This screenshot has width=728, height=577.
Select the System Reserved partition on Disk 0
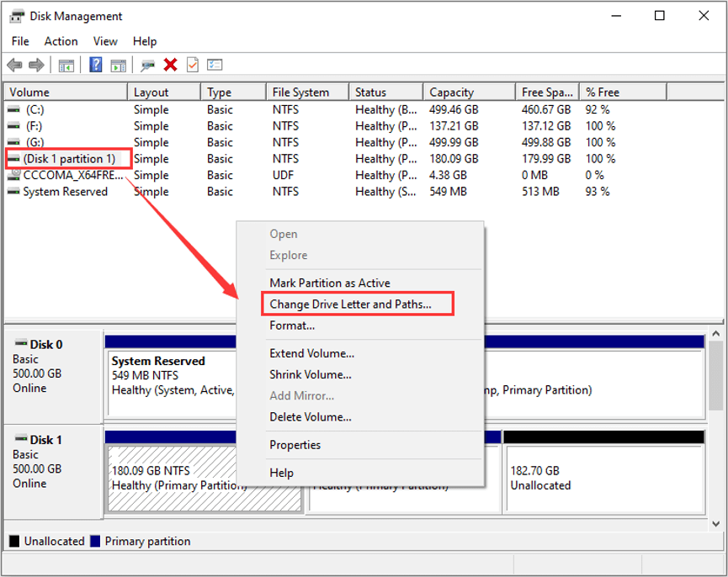click(x=173, y=383)
